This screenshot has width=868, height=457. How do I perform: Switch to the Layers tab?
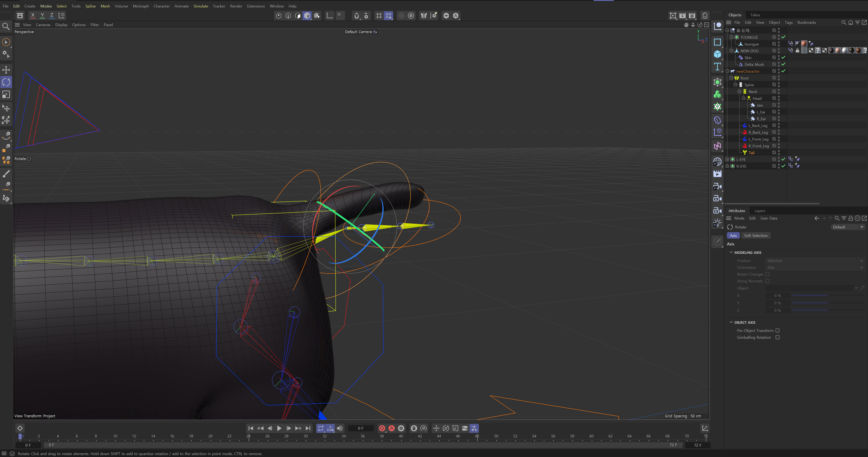tap(760, 211)
